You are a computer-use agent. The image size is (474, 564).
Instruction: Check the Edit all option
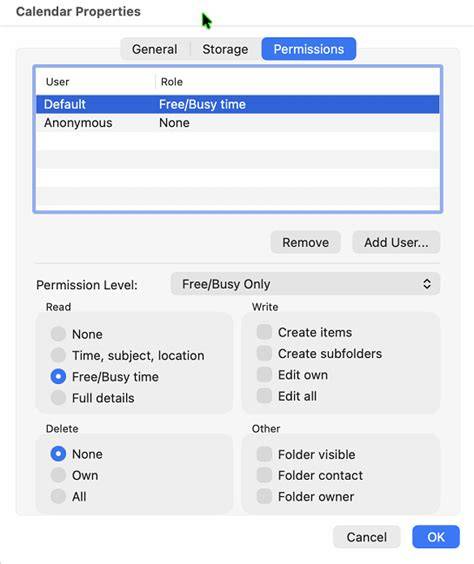[x=264, y=396]
